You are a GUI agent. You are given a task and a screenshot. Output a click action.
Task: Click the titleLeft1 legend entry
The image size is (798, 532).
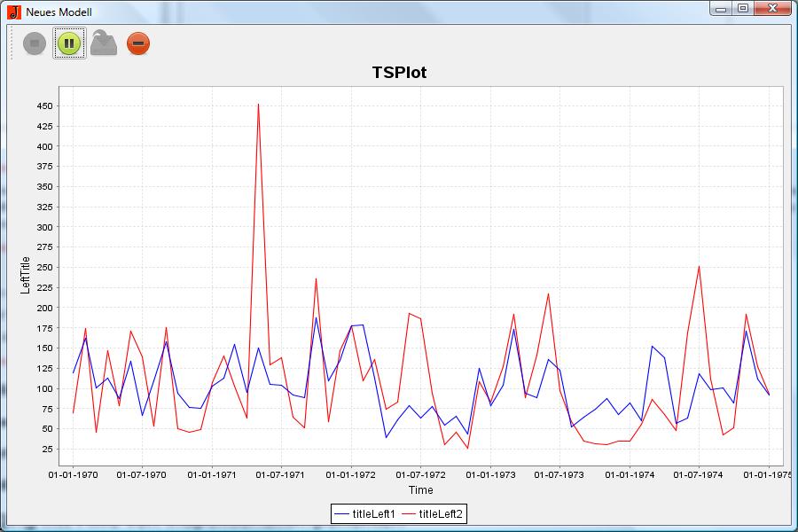pos(373,513)
